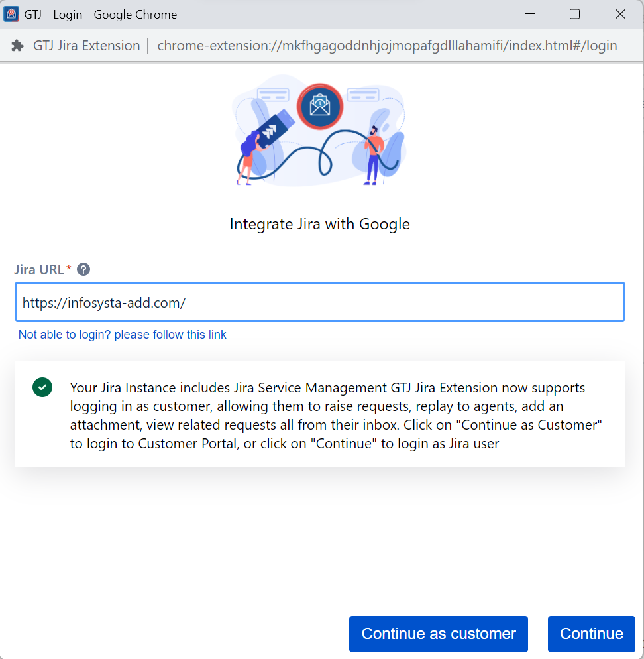Click the man figure holding the cable
This screenshot has width=644, height=659.
pos(373,154)
